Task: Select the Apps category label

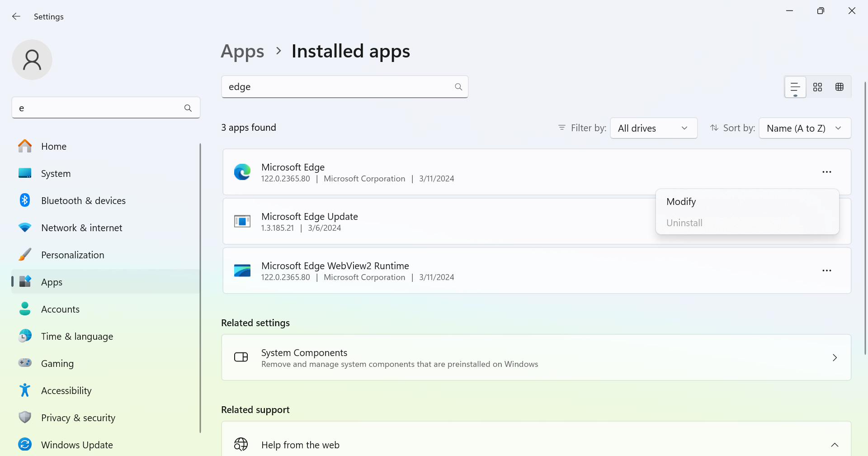Action: click(x=52, y=282)
